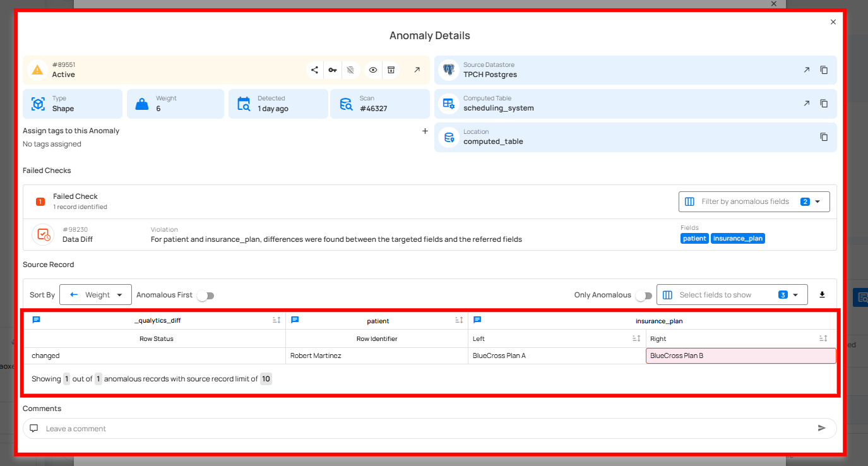Click the Leave a comment input field
868x466 pixels.
(x=429, y=429)
